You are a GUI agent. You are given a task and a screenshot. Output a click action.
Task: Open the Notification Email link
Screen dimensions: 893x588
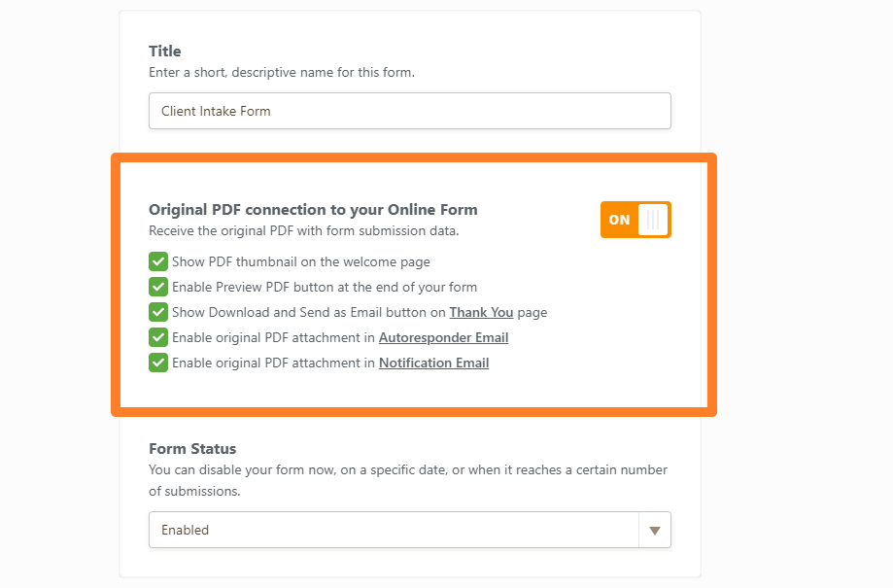pos(433,363)
